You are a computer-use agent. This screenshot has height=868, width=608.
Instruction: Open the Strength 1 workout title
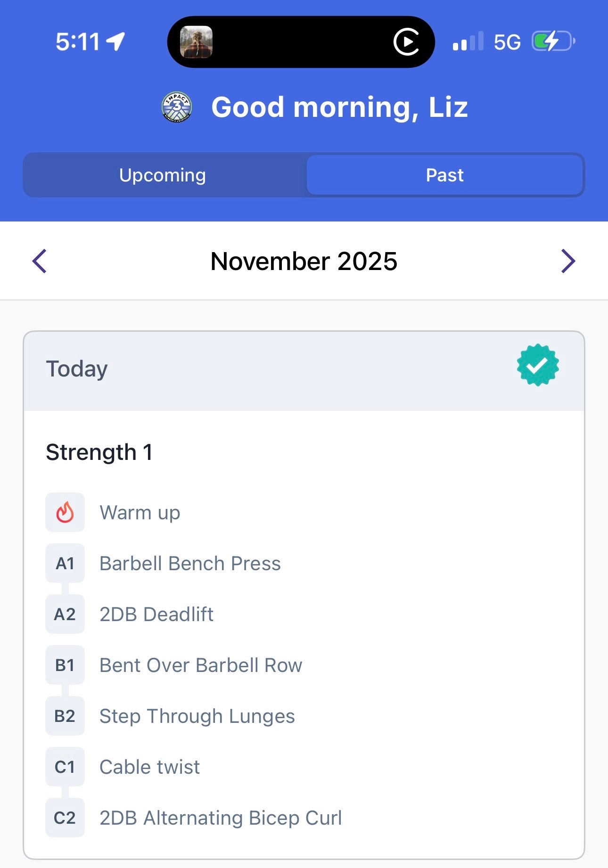point(99,452)
